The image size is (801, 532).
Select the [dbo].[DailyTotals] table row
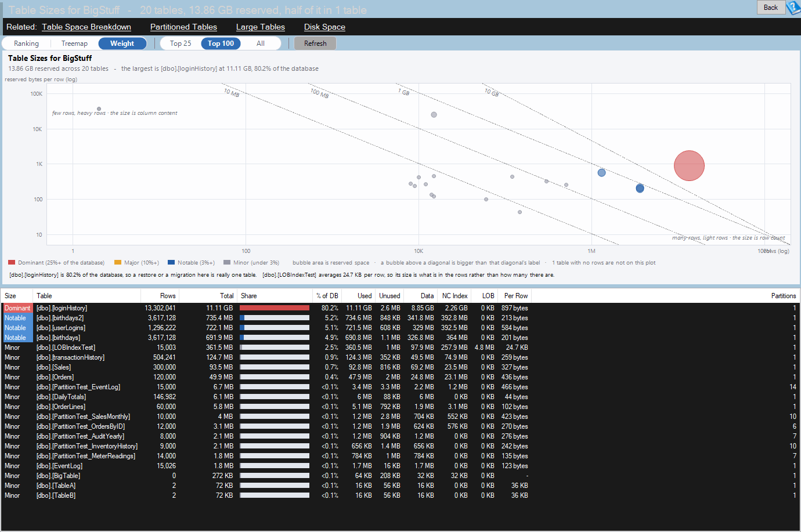pos(400,397)
